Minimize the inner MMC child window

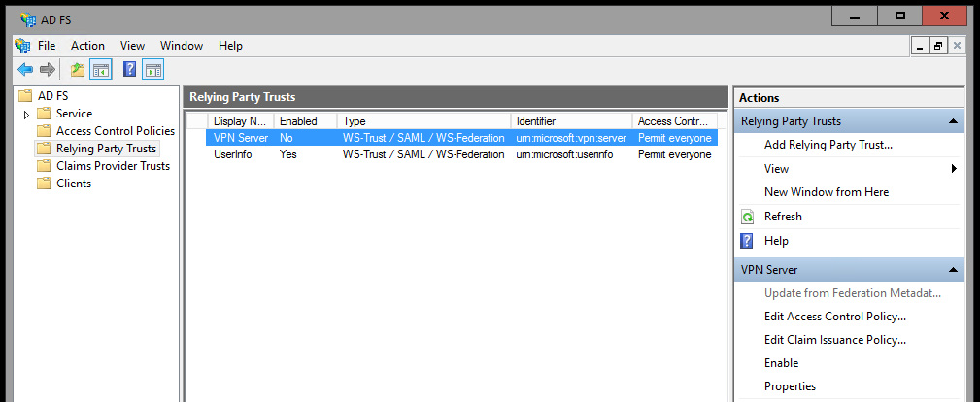point(920,46)
